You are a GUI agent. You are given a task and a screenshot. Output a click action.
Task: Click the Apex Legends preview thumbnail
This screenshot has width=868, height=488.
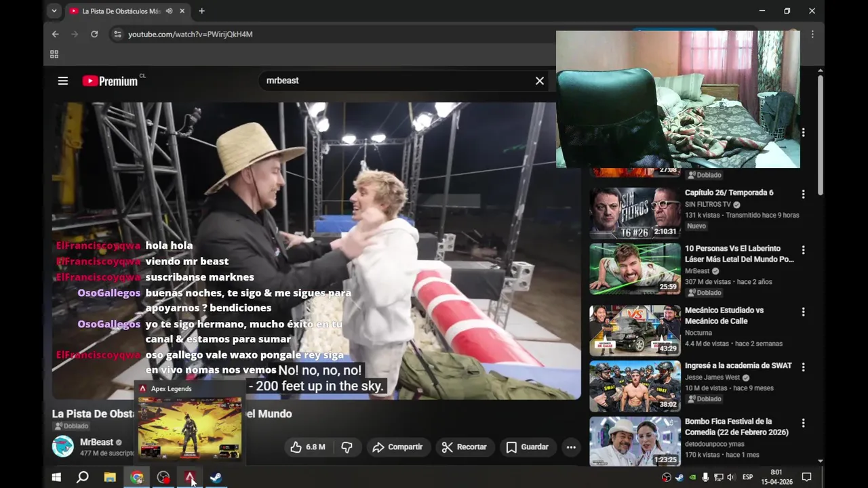(x=189, y=428)
